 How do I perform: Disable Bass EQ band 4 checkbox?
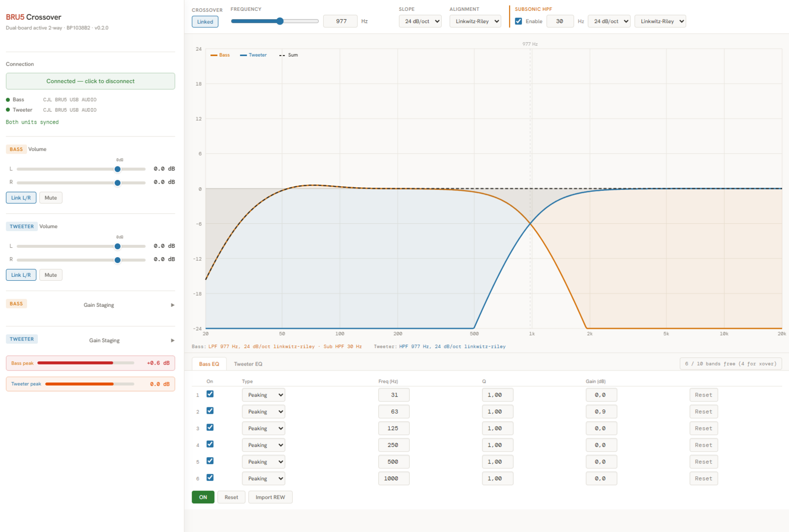tap(210, 444)
